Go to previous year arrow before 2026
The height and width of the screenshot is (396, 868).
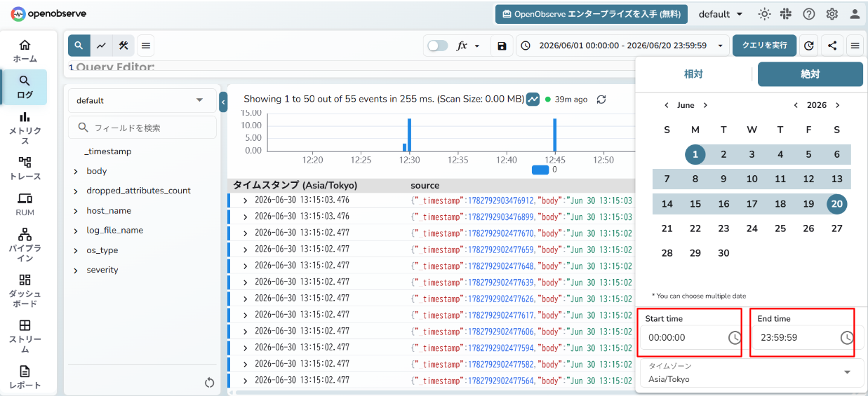(796, 105)
